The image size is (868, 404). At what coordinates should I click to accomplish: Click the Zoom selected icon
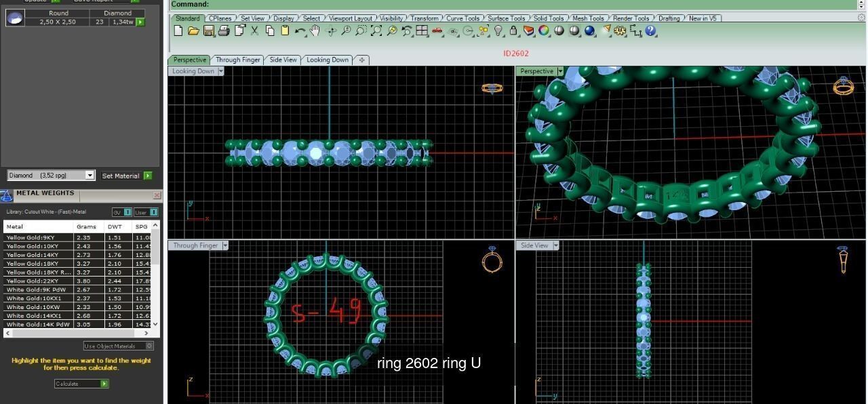point(392,31)
